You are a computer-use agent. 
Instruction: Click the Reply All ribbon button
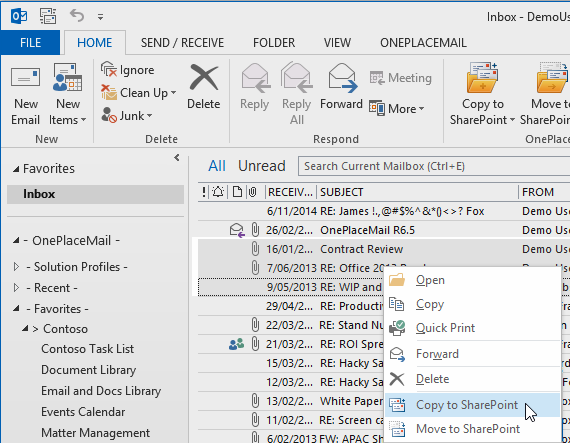pos(297,94)
